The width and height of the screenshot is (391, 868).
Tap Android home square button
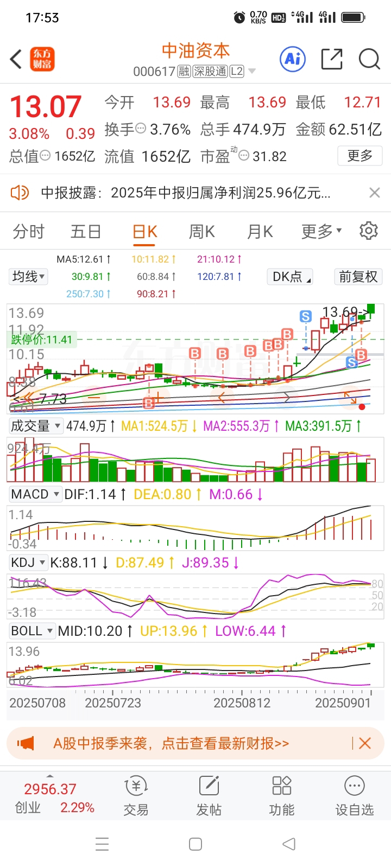point(195,844)
